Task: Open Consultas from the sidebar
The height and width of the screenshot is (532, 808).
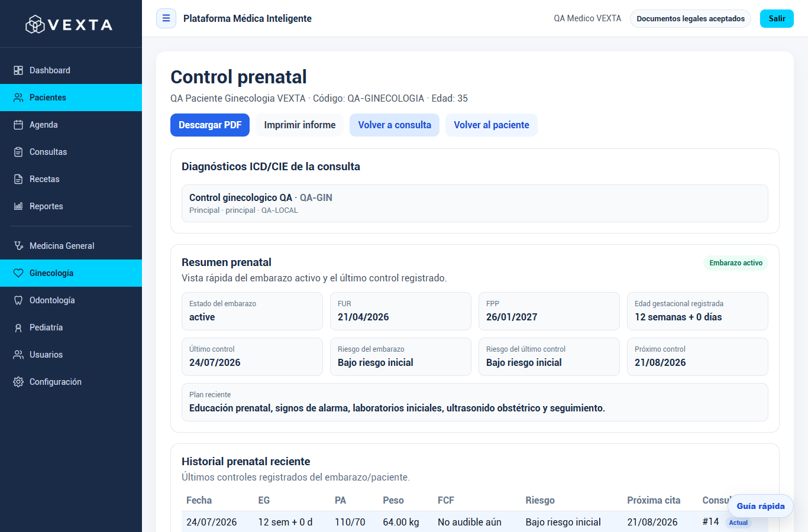Action: coord(71,152)
